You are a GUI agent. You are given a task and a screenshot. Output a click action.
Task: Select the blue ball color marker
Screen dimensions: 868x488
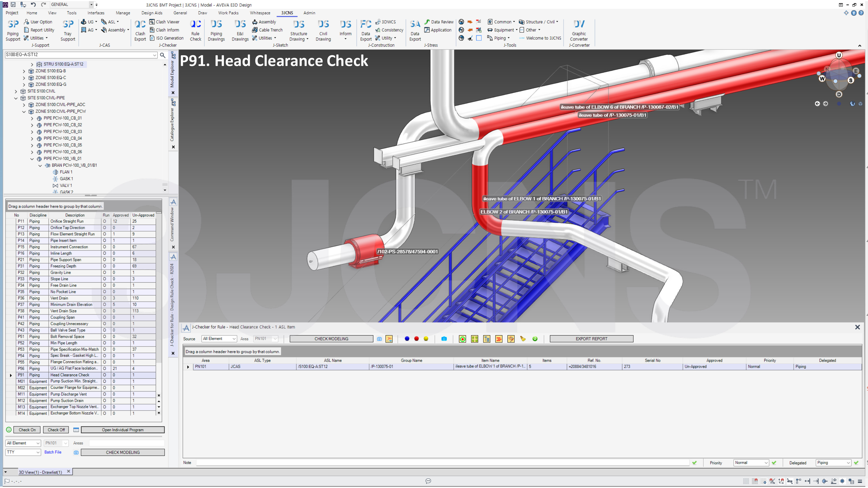(407, 339)
